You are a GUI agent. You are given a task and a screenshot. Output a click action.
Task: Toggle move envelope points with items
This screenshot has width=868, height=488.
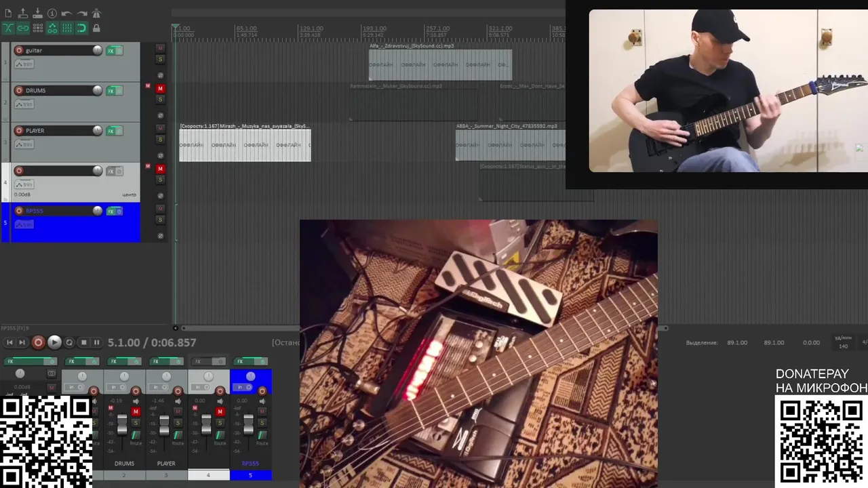click(52, 28)
